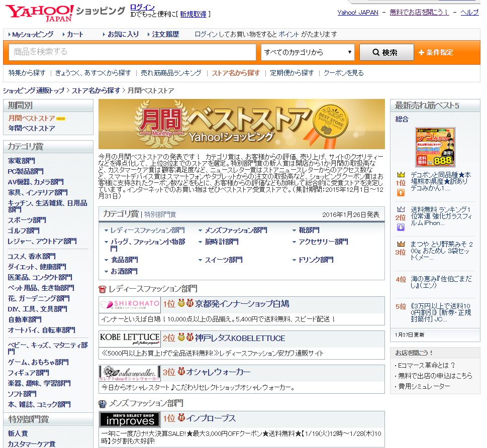Click the ログイン link
487x448 pixels.
click(142, 7)
